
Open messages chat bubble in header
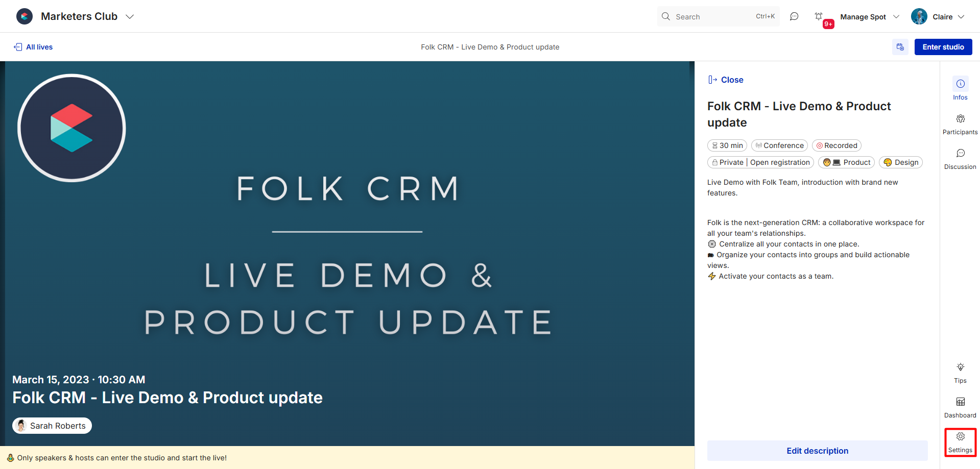point(794,17)
